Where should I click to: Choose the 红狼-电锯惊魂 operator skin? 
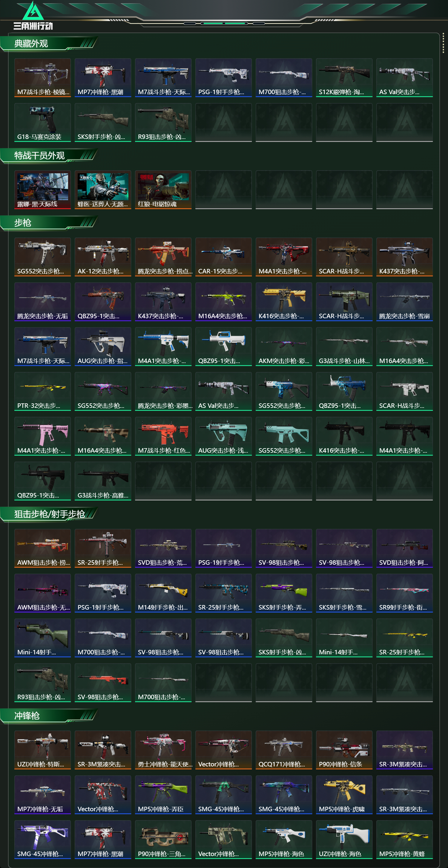pos(163,190)
